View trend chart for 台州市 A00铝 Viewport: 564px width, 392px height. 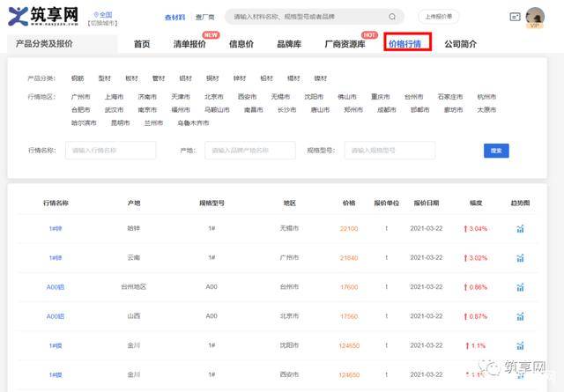(x=521, y=287)
